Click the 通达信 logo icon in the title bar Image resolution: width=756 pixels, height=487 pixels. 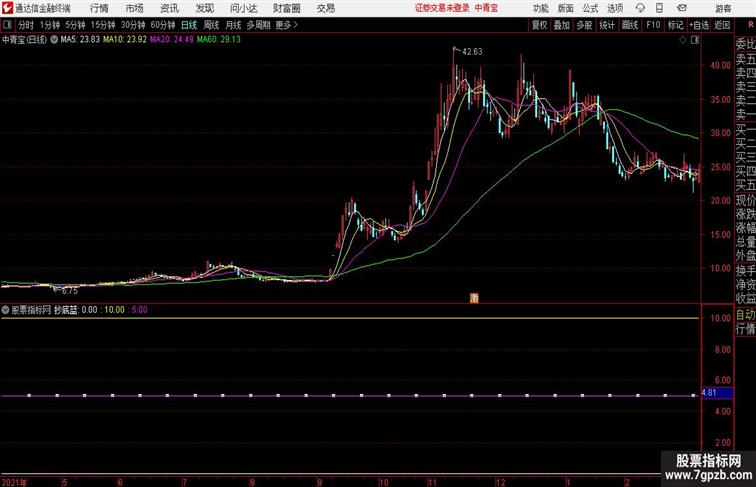[x=7, y=8]
